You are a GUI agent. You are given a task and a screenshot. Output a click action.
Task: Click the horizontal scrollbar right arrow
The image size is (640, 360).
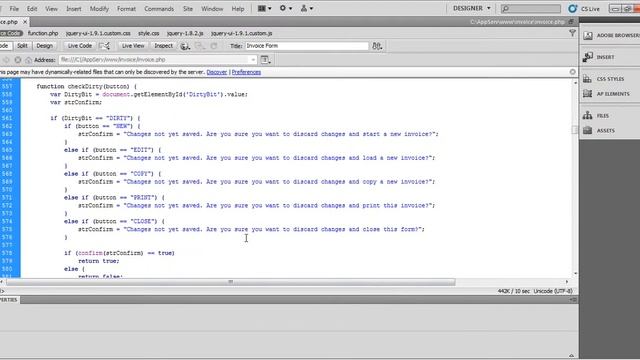click(567, 282)
